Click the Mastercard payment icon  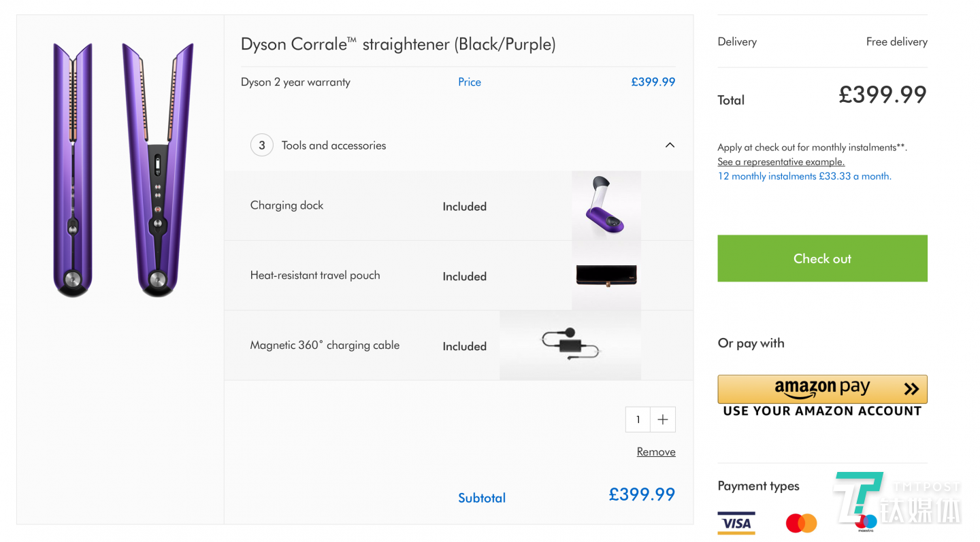[801, 523]
